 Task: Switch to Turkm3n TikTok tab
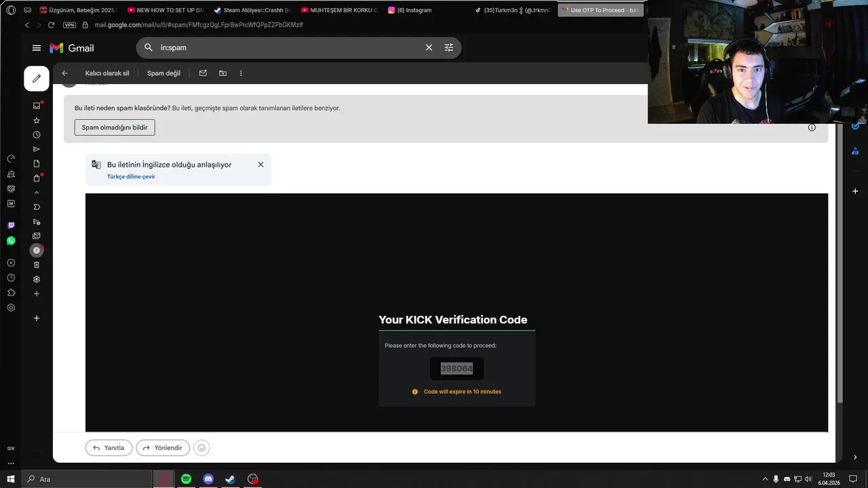pyautogui.click(x=513, y=10)
